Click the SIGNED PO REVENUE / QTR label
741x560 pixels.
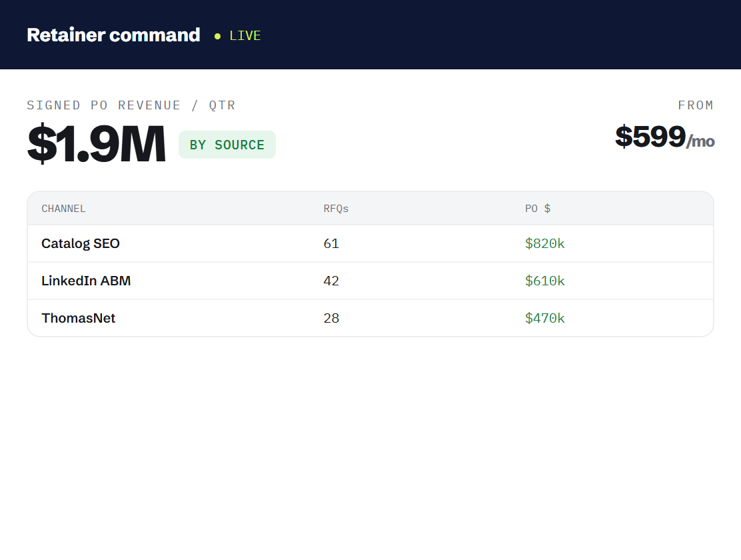(131, 105)
